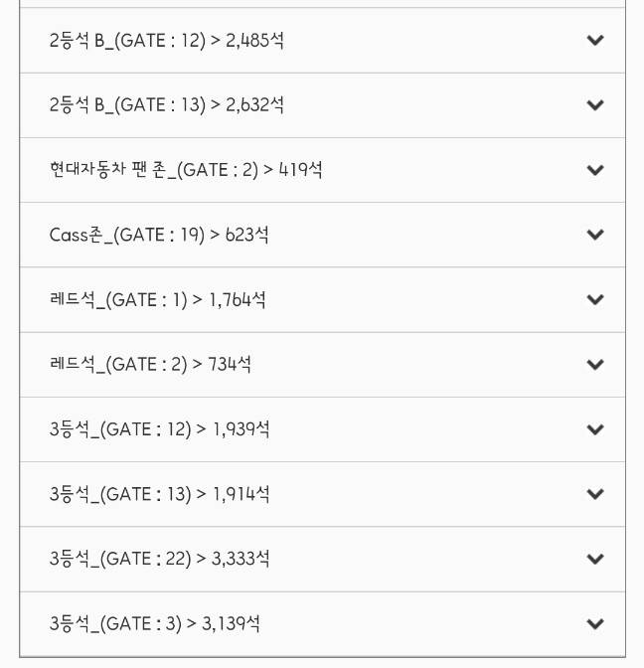
Task: Click the 3등석 GATE 13 1,914석 text
Action: coord(159,494)
